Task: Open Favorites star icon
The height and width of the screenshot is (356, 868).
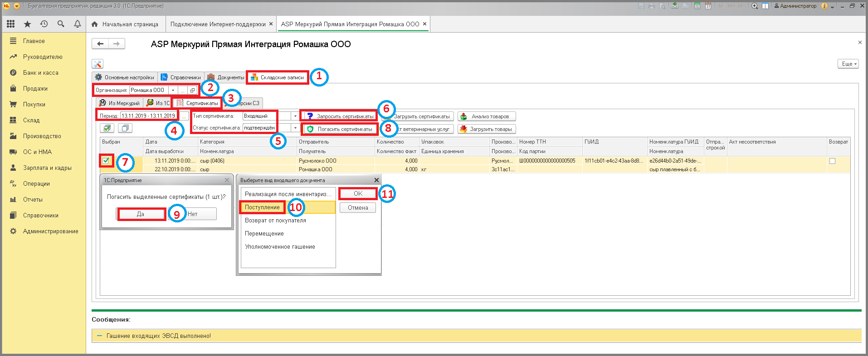Action: pos(27,24)
